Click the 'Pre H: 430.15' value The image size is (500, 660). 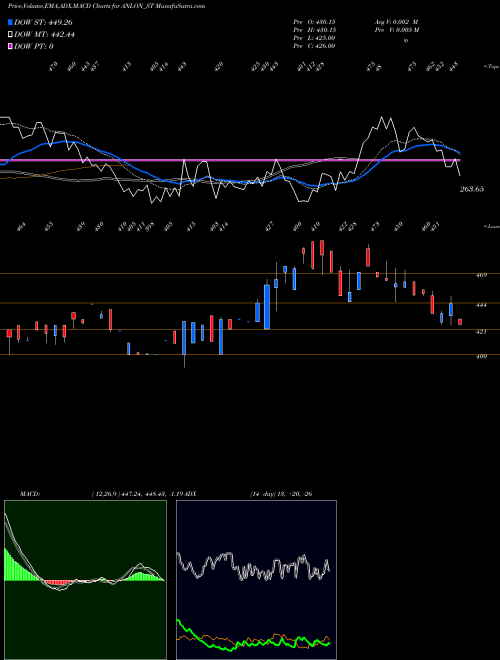click(x=314, y=30)
